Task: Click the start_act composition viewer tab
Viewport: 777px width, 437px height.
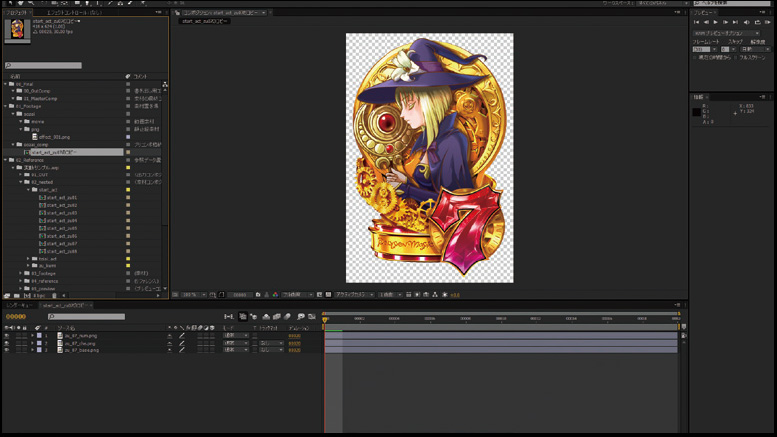Action: 204,21
